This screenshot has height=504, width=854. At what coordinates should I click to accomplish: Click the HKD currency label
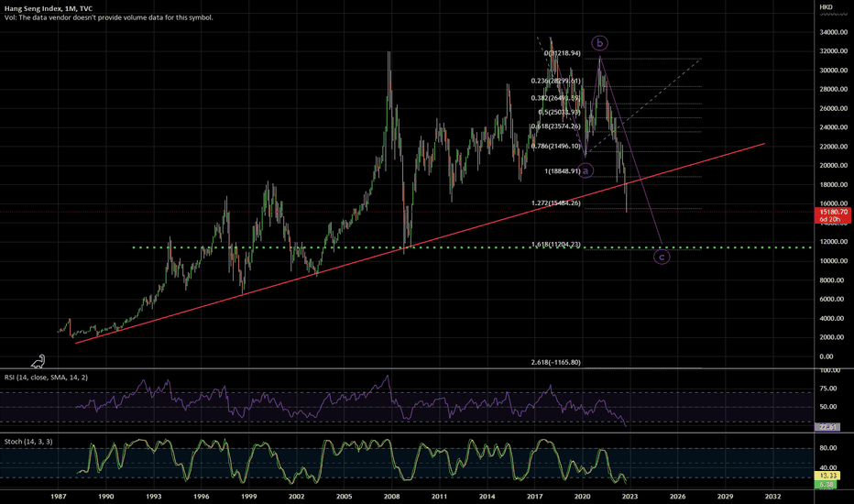[826, 7]
